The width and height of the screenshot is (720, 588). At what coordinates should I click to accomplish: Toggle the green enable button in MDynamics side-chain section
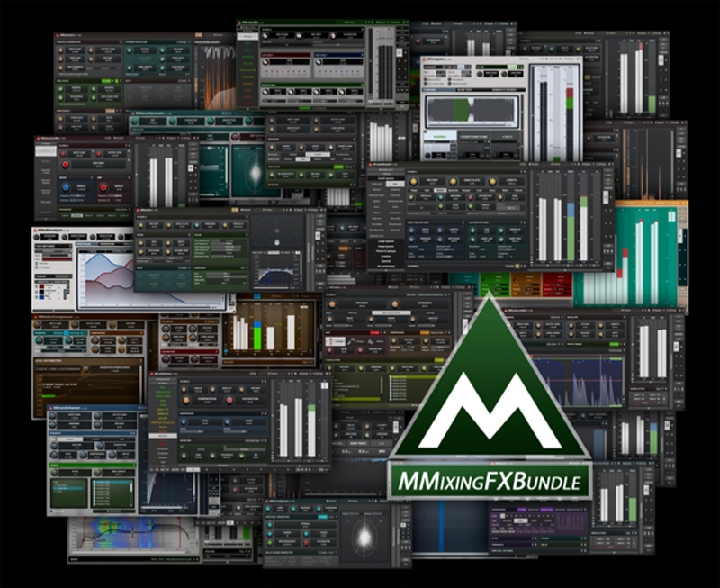tap(105, 81)
